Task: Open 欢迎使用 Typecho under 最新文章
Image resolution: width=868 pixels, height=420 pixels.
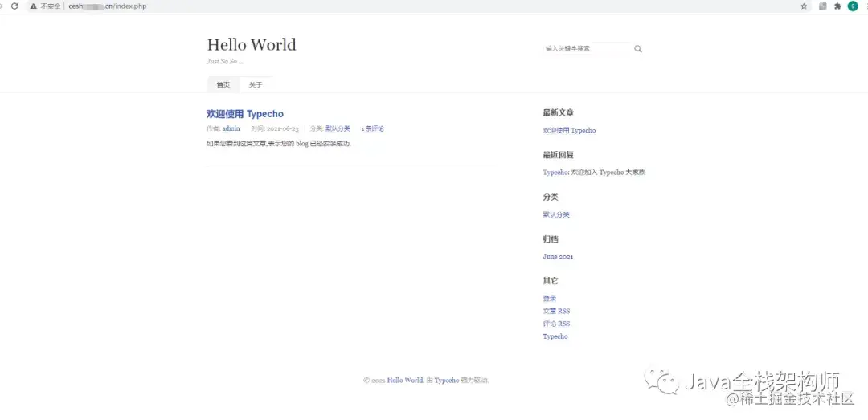Action: tap(569, 131)
